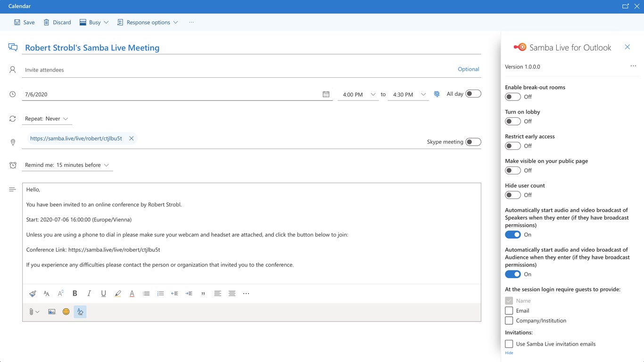This screenshot has height=362, width=644.
Task: Insert an emoji into the message
Action: pos(66,312)
